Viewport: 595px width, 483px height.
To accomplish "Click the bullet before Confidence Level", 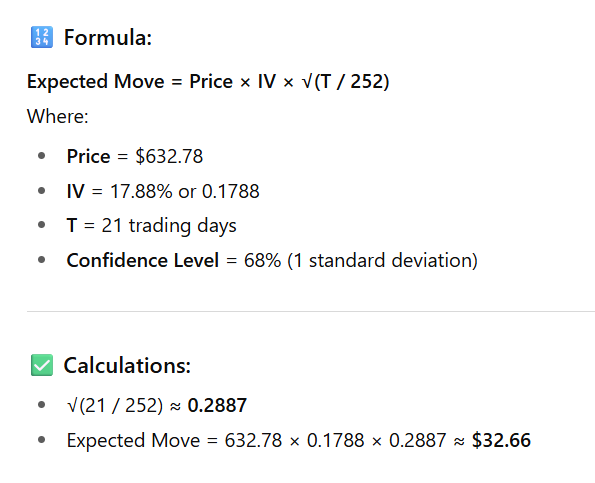I will (42, 260).
